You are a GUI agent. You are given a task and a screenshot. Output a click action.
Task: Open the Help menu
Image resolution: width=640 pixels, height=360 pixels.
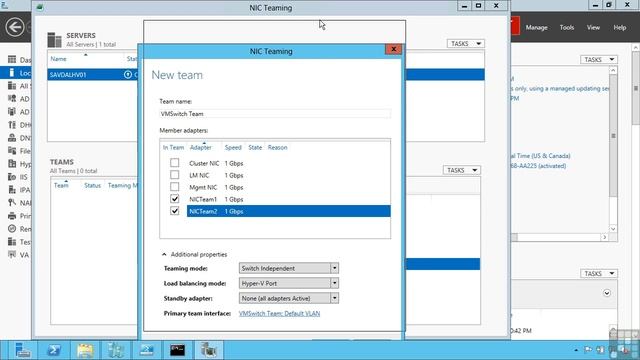(620, 27)
